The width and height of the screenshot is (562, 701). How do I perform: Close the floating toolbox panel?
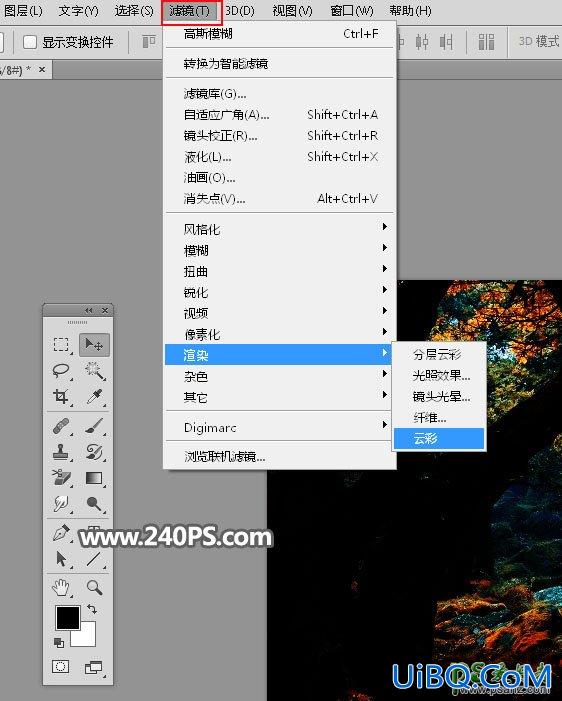point(105,310)
